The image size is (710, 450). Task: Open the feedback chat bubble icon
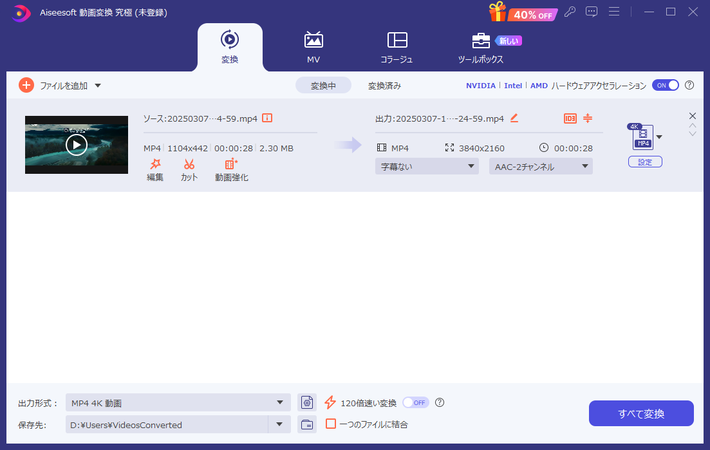pyautogui.click(x=591, y=12)
